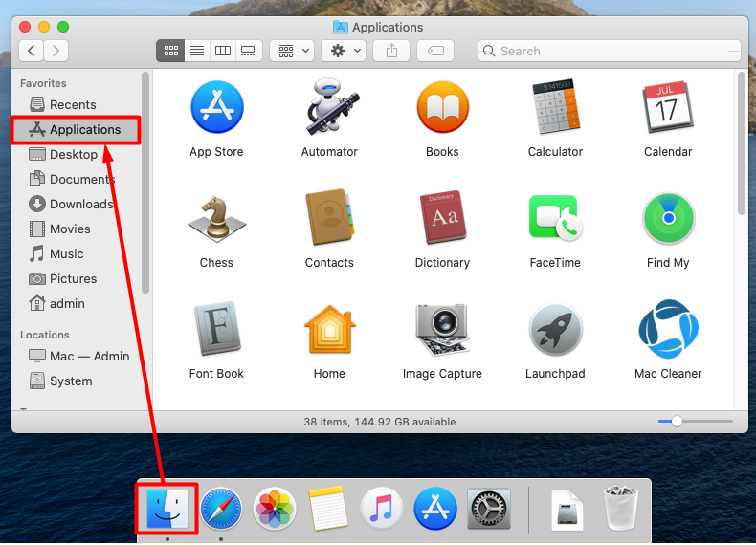Viewport: 756px width, 545px height.
Task: Open Pictures in the sidebar
Action: click(77, 278)
